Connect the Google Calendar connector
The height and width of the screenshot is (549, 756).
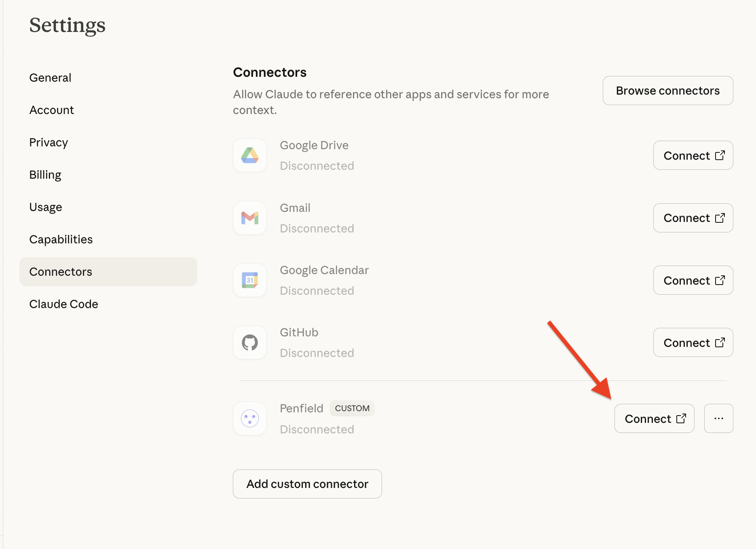tap(693, 280)
